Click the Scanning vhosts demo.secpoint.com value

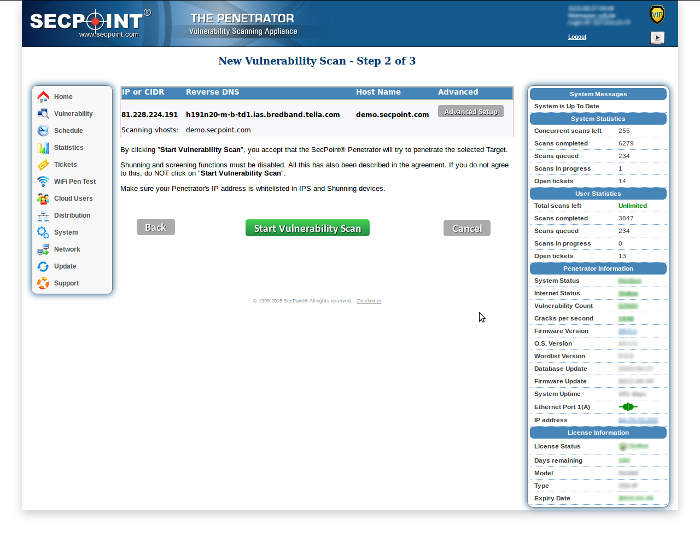pos(218,130)
